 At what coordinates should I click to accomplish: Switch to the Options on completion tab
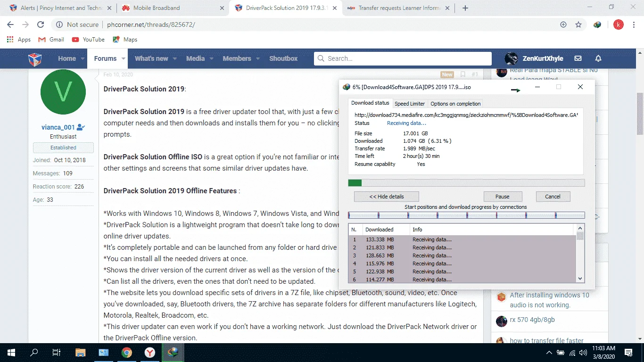pyautogui.click(x=455, y=104)
